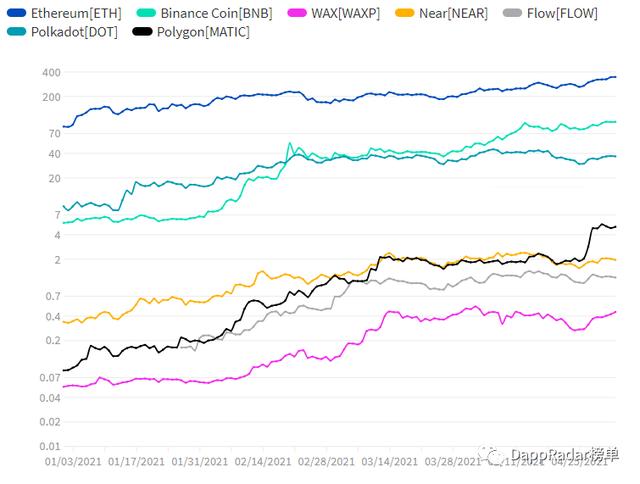Image resolution: width=640 pixels, height=484 pixels.
Task: Toggle the WAX[WAXP] legend label
Action: pos(345,13)
